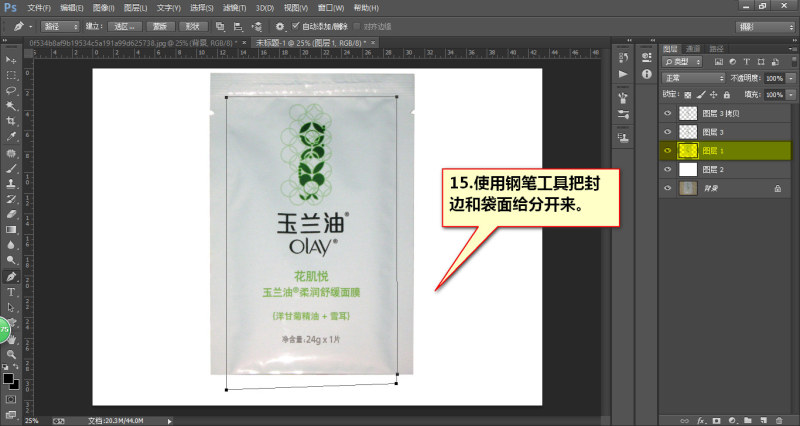The height and width of the screenshot is (426, 800).
Task: Open the History panel icon
Action: [623, 57]
